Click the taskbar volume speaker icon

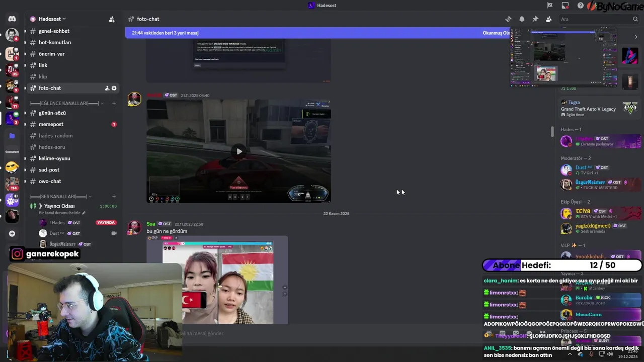(610, 354)
